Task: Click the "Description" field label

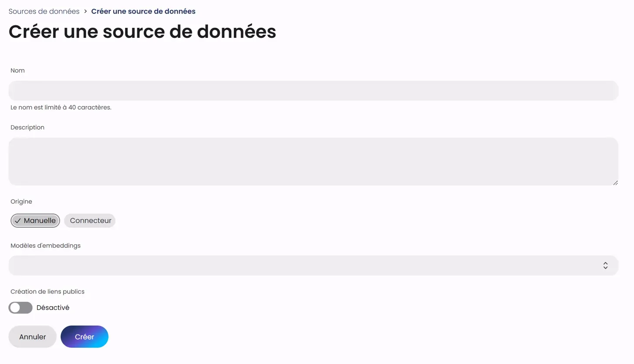Action: click(27, 128)
